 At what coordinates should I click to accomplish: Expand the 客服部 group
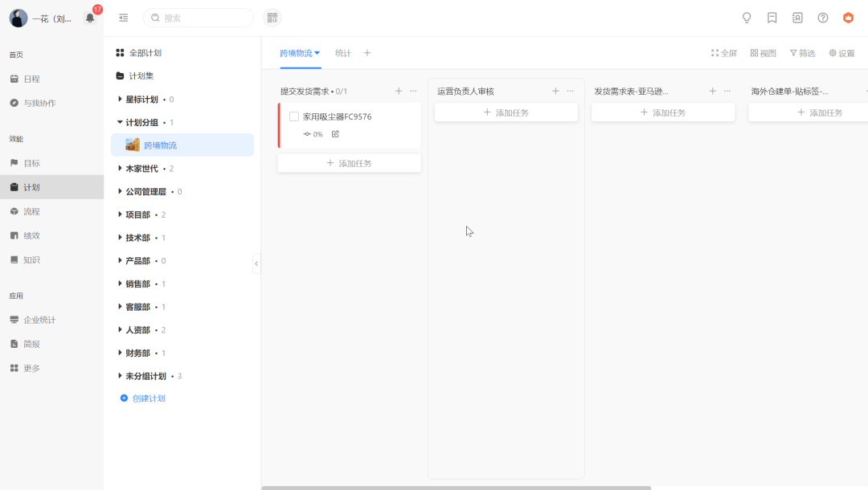coord(120,306)
